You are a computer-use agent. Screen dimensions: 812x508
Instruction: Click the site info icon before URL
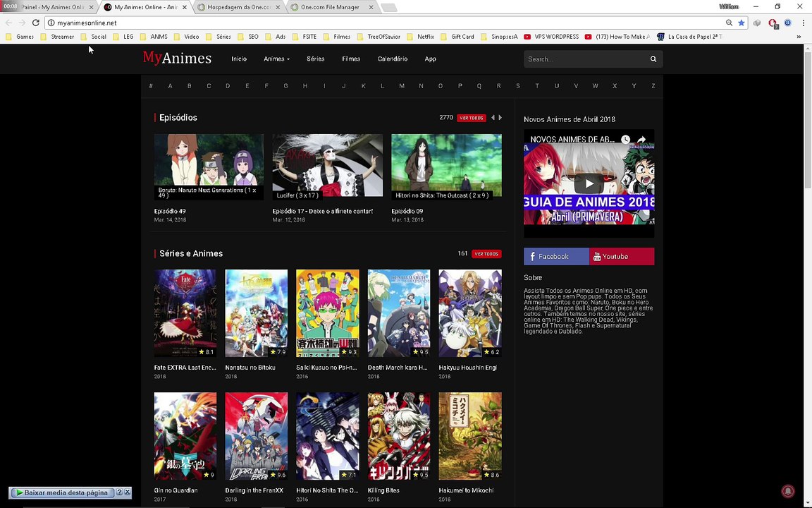(x=51, y=23)
